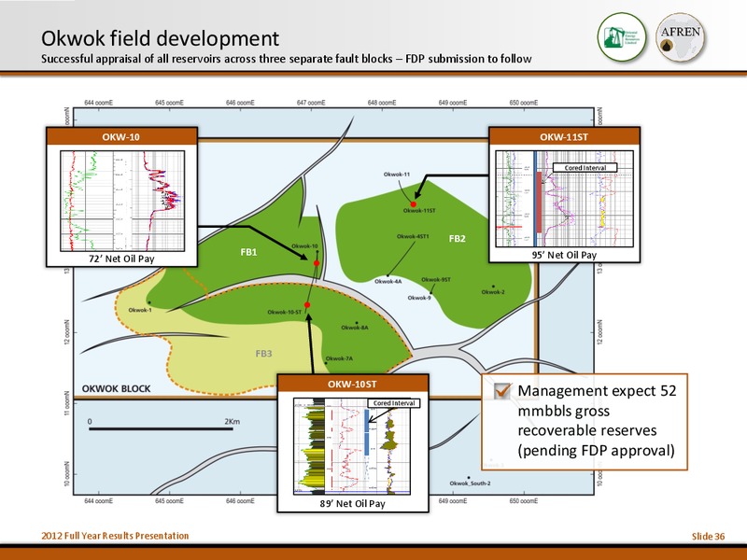Viewport: 747px width, 560px height.
Task: Click the Okwok-11 well label
Action: [x=396, y=175]
